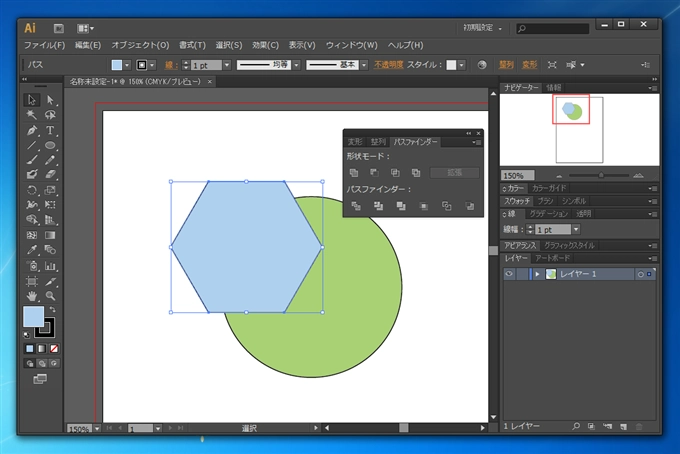Select the Gradient tool
The height and width of the screenshot is (454, 680).
pos(50,235)
